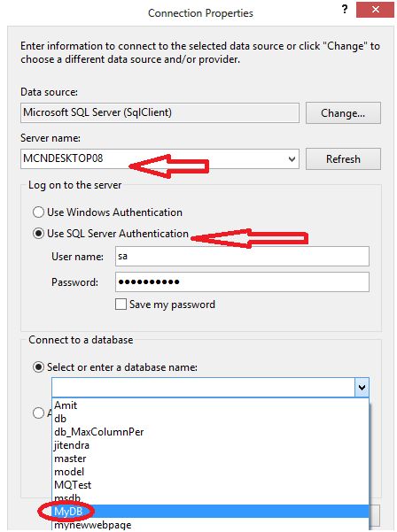Focus the User name field
The height and width of the screenshot is (532, 397).
click(x=242, y=256)
